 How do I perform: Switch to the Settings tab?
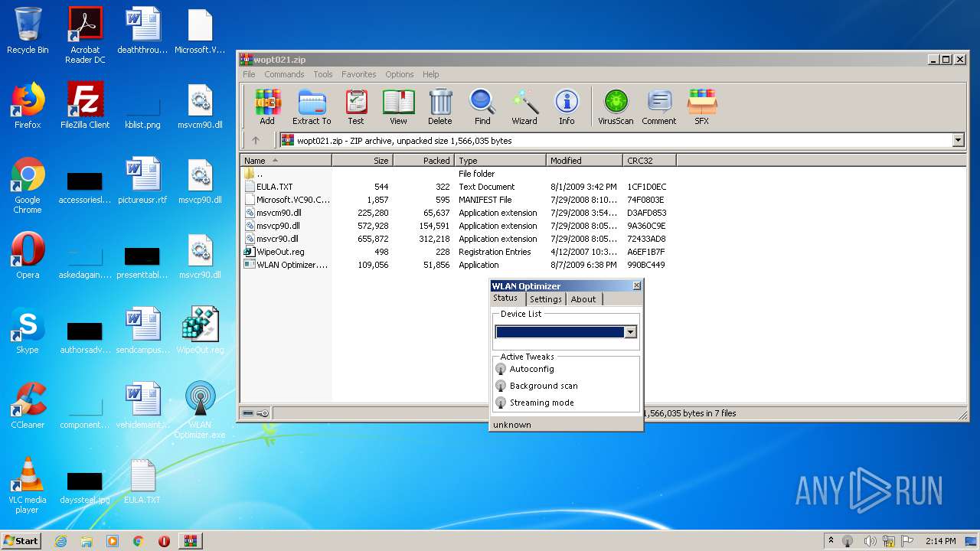click(x=546, y=299)
